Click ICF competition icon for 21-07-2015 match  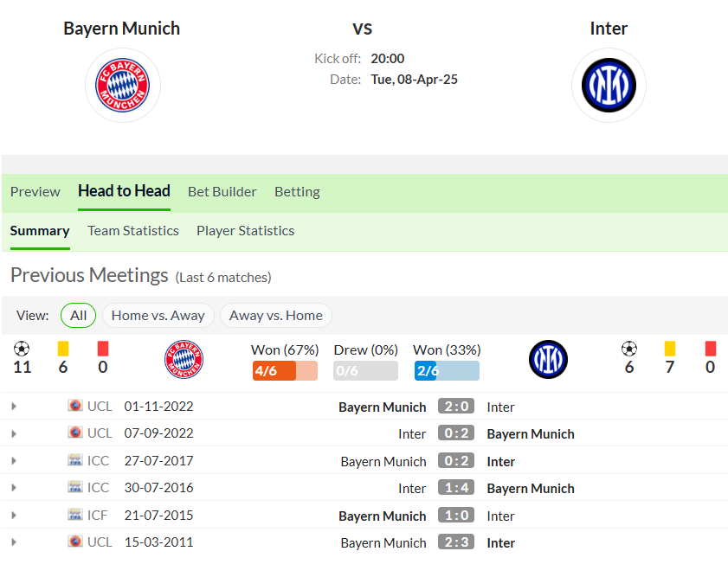74,515
